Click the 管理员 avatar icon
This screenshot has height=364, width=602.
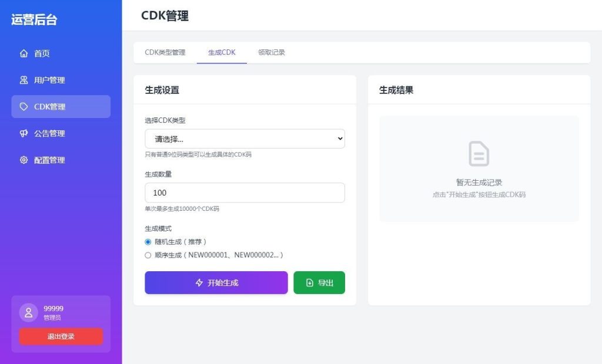tap(28, 312)
